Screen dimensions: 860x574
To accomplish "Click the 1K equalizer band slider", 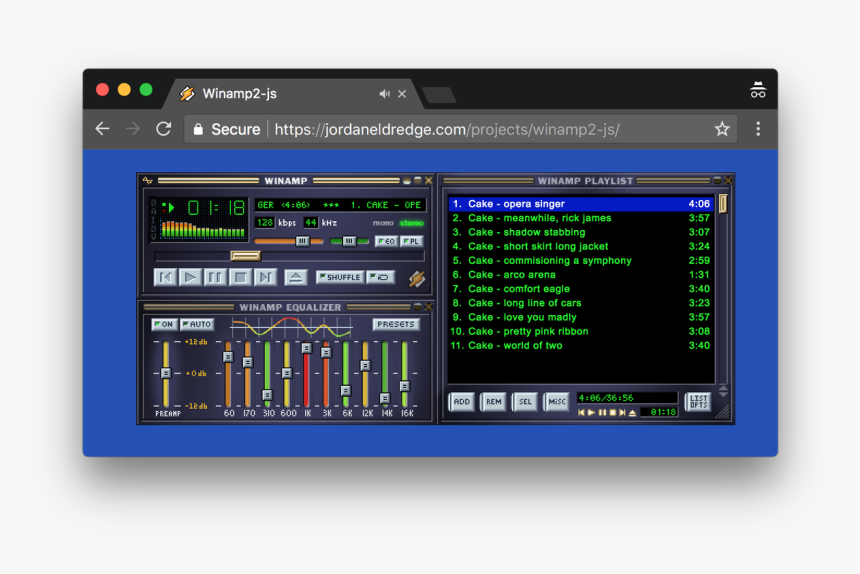I will (x=307, y=348).
